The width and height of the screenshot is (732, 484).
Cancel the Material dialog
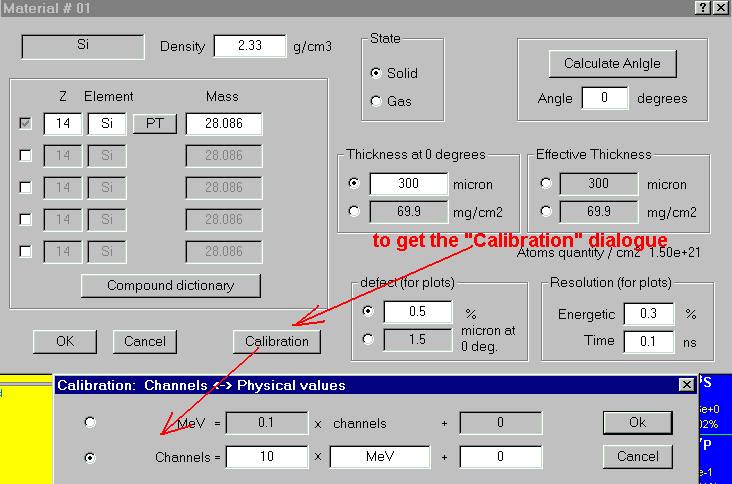tap(145, 341)
